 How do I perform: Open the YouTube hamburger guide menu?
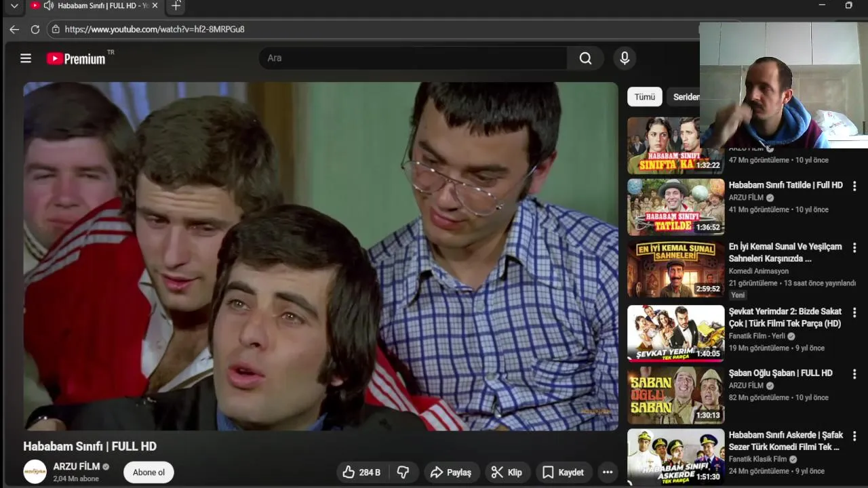[26, 58]
